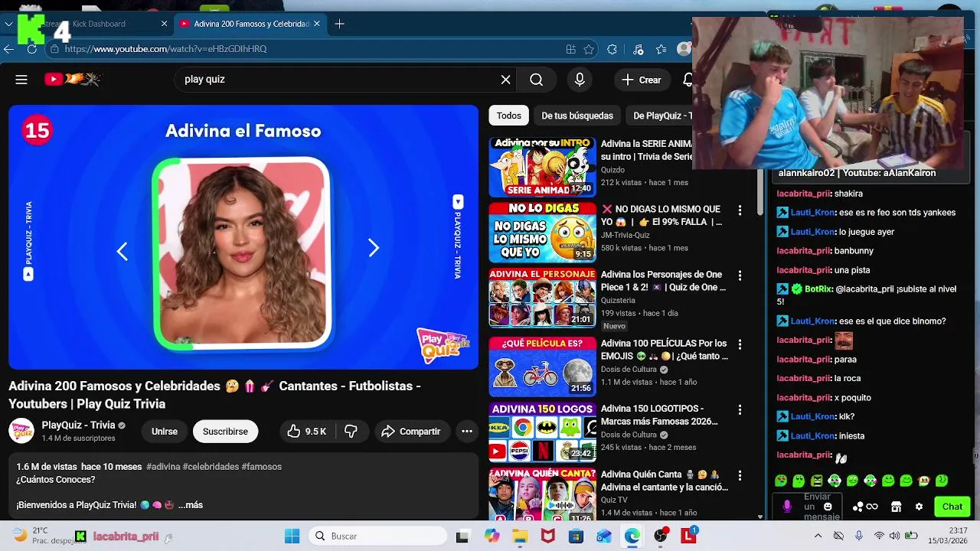Open options for 'Adivina 100 PELÍCULAS' video
This screenshot has width=980, height=551.
coord(740,344)
